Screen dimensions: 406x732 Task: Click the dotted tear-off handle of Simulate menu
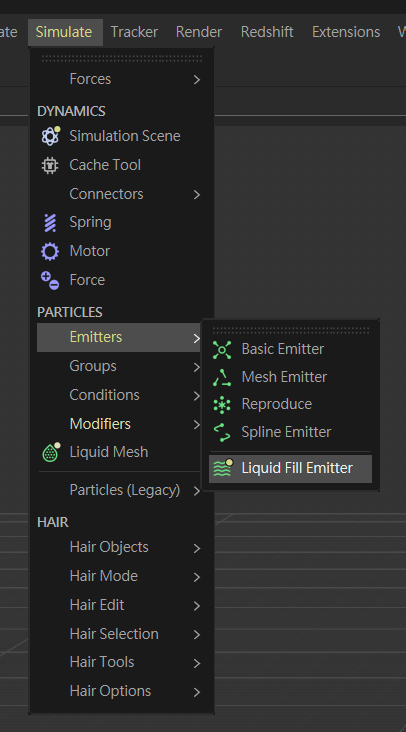click(122, 58)
